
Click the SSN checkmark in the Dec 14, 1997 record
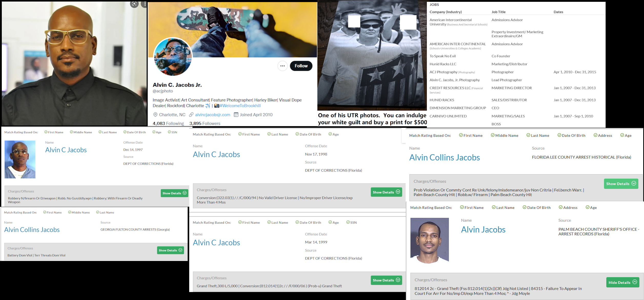(x=169, y=132)
